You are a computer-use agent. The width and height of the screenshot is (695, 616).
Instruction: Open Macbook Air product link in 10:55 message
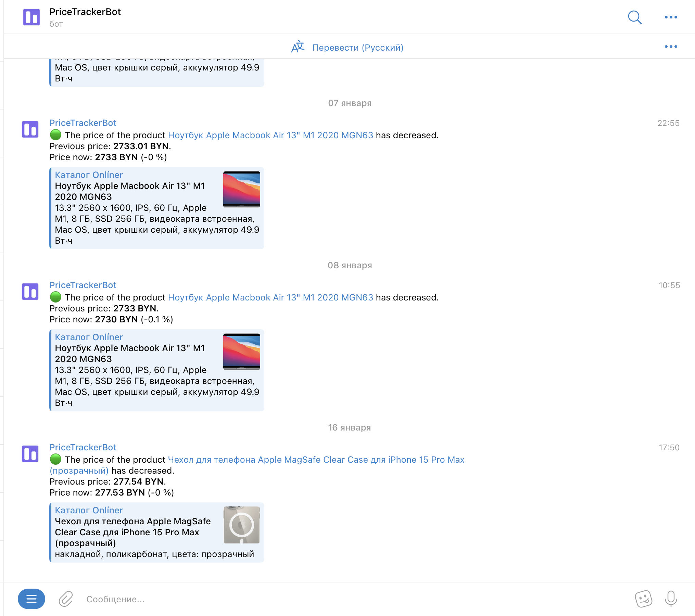[x=270, y=297]
